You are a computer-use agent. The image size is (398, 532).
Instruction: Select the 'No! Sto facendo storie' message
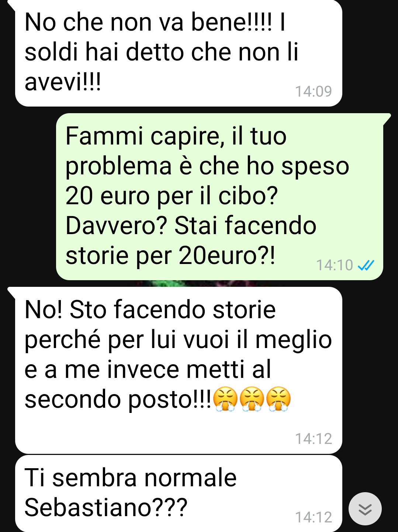coord(179,370)
